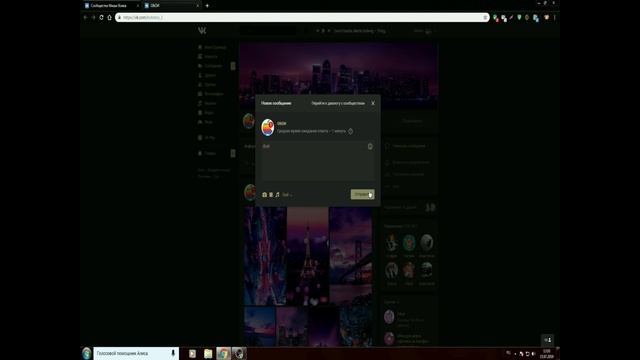The width and height of the screenshot is (640, 360).
Task: Attach a photo with the camera icon
Action: [264, 195]
